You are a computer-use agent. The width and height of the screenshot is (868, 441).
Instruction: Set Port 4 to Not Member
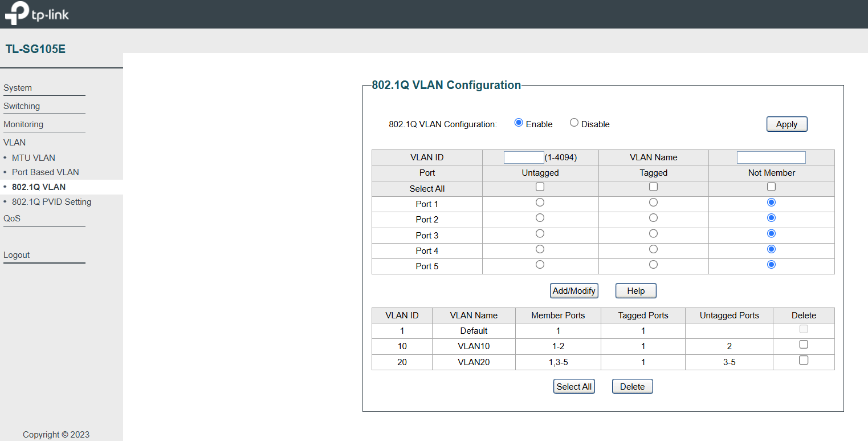click(772, 249)
